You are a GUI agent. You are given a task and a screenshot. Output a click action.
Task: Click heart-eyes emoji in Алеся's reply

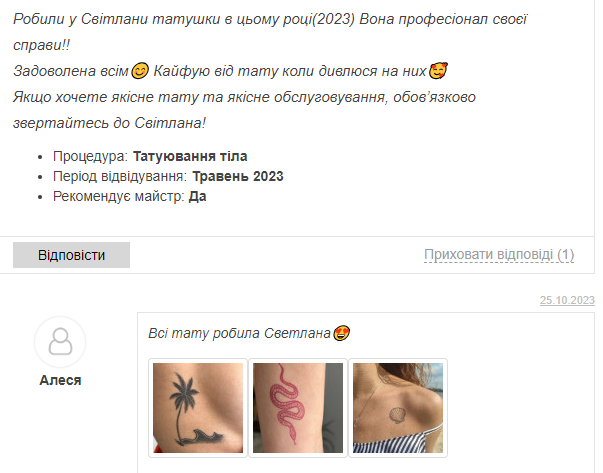point(341,333)
